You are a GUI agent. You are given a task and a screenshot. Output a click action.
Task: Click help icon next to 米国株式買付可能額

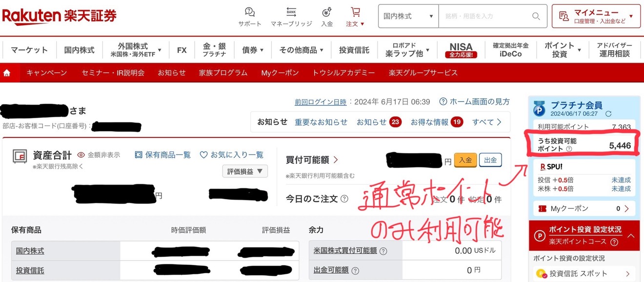[383, 251]
